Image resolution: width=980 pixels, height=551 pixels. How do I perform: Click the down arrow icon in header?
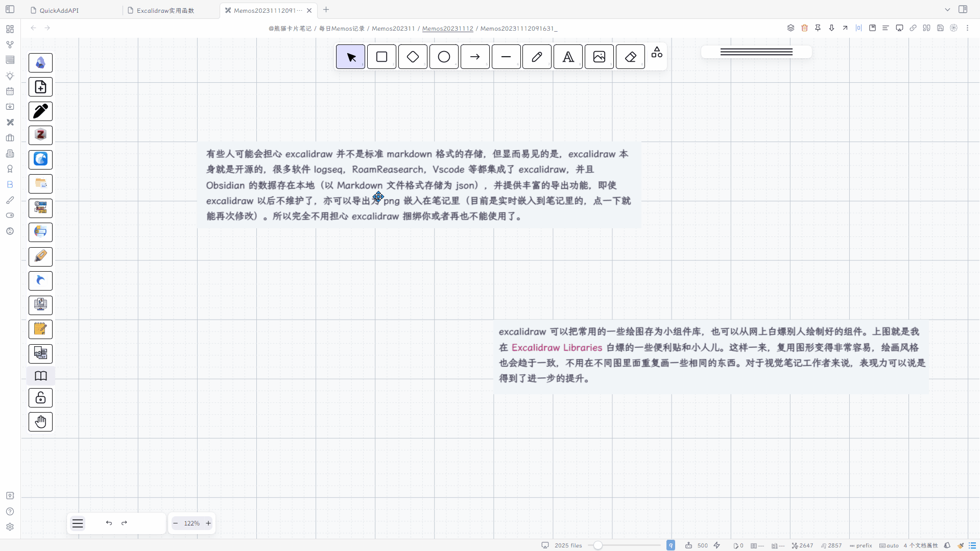pos(831,28)
